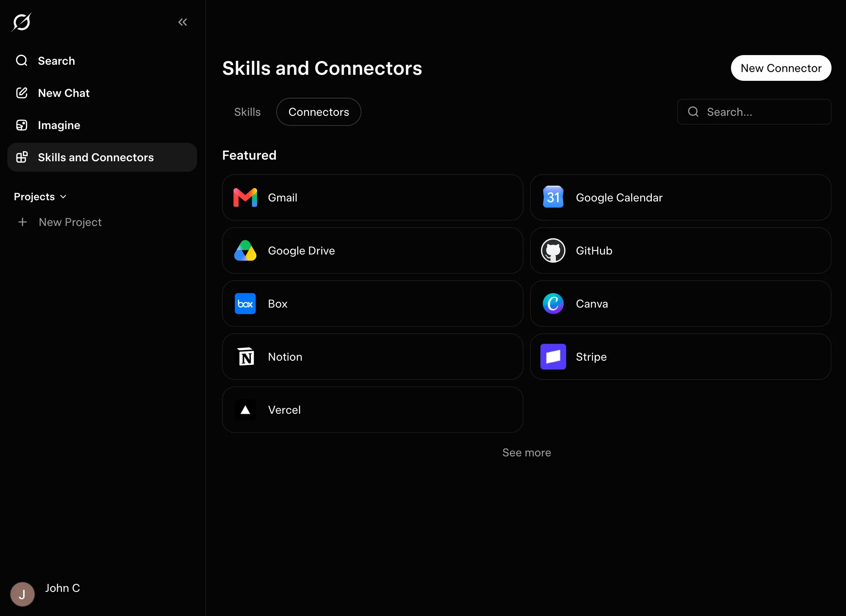Click the Imagine image icon

(x=22, y=125)
